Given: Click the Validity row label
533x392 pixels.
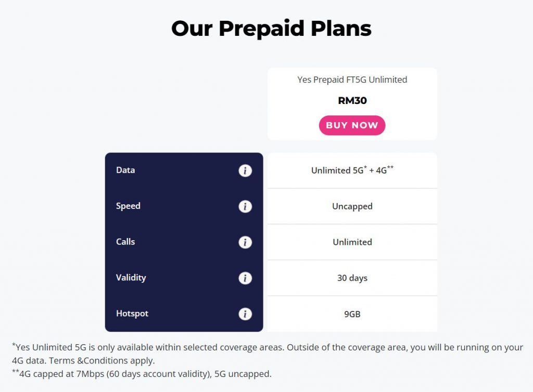Looking at the screenshot, I should click(x=131, y=278).
